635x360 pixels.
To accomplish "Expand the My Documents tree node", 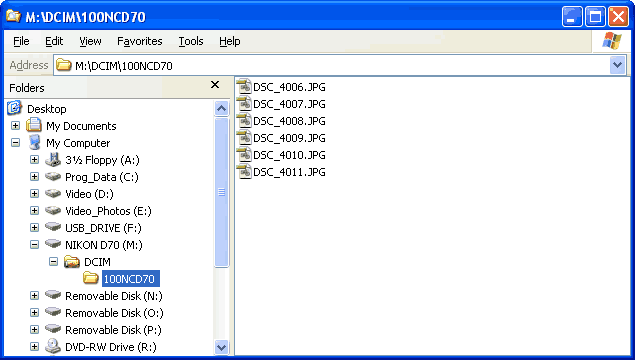I will pyautogui.click(x=15, y=126).
